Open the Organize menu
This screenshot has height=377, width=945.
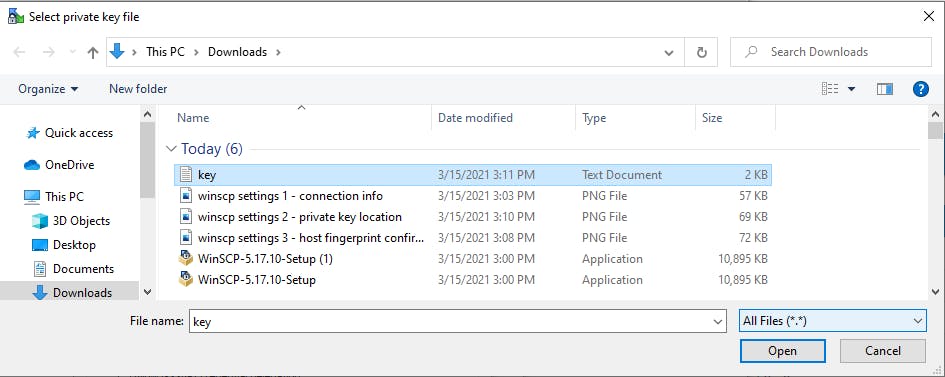point(48,89)
